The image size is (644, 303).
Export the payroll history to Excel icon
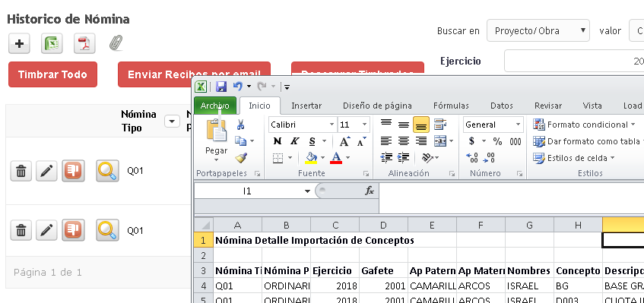coord(52,43)
